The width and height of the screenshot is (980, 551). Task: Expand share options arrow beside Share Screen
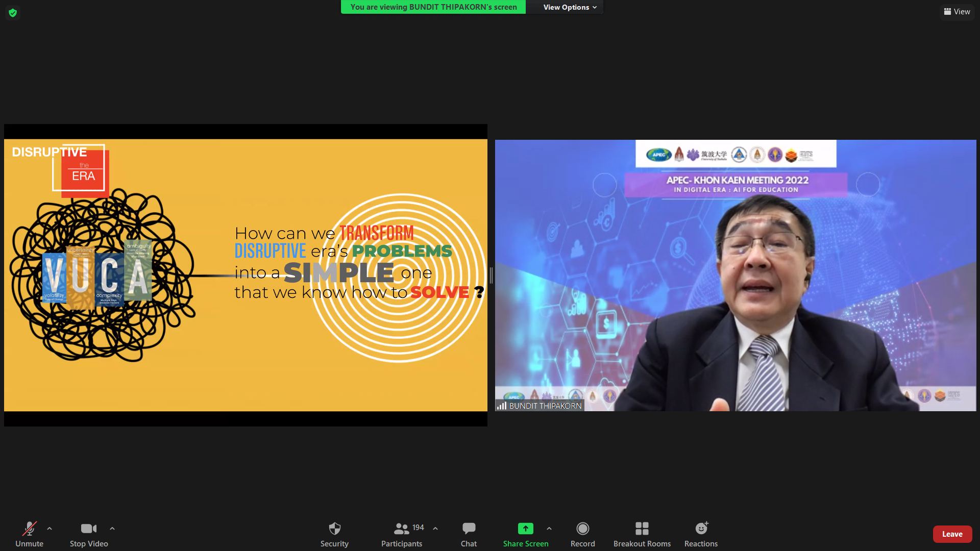click(x=549, y=529)
